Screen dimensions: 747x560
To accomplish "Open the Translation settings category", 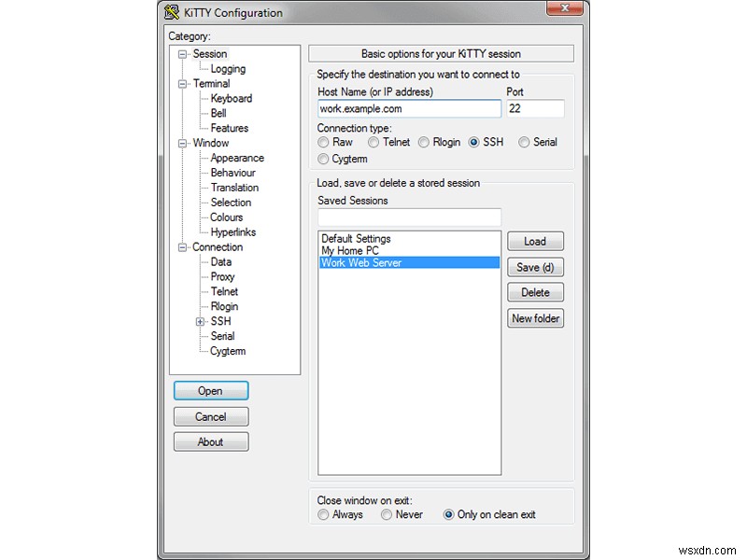I will pyautogui.click(x=235, y=188).
